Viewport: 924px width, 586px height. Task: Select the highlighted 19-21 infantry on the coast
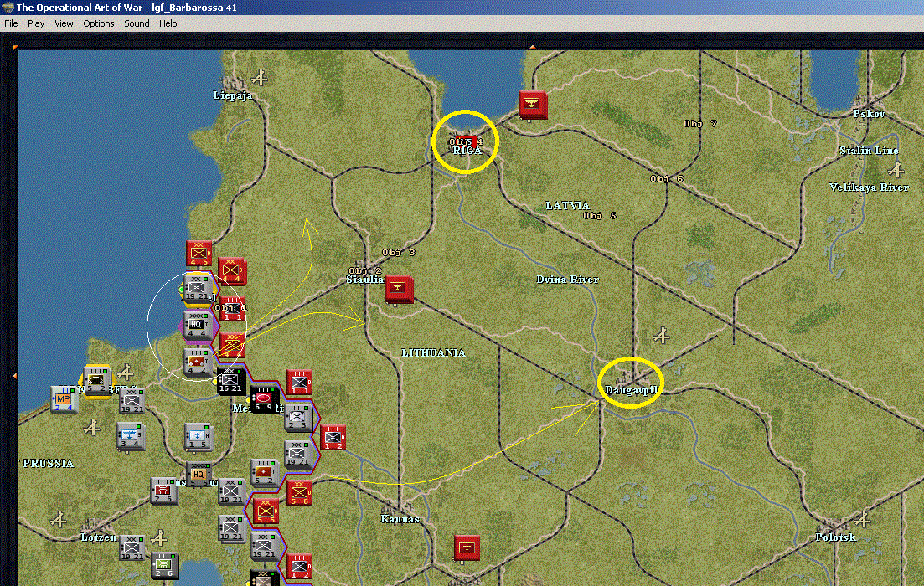click(x=198, y=289)
